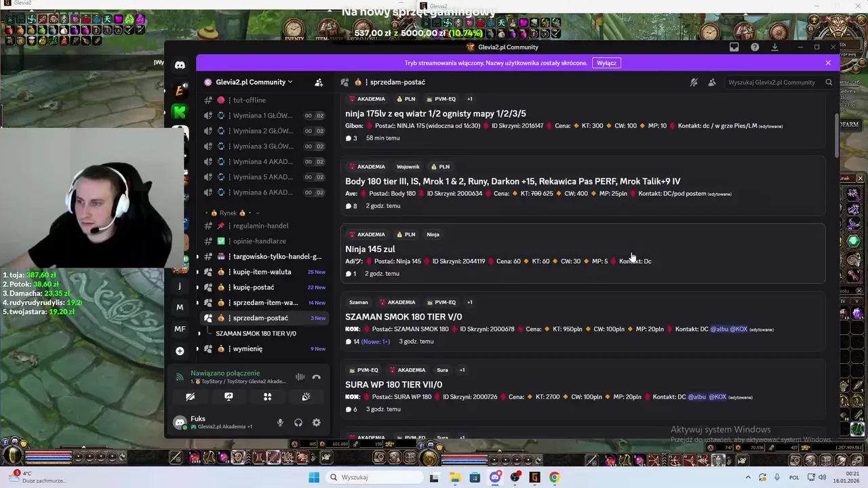Open post Body 180 tier III
Viewport: 868px width, 488px height.
pyautogui.click(x=513, y=182)
